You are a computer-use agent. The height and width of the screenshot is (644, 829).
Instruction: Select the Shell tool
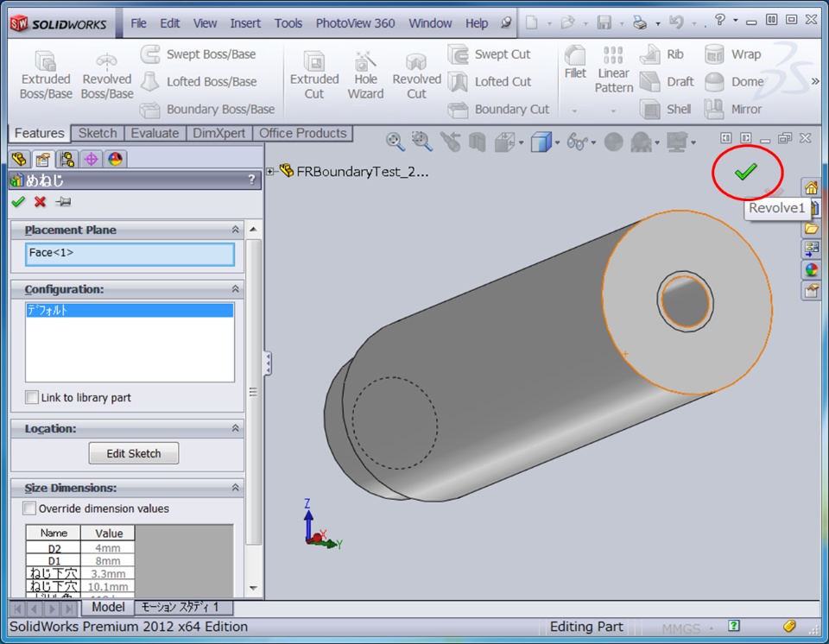(x=665, y=109)
